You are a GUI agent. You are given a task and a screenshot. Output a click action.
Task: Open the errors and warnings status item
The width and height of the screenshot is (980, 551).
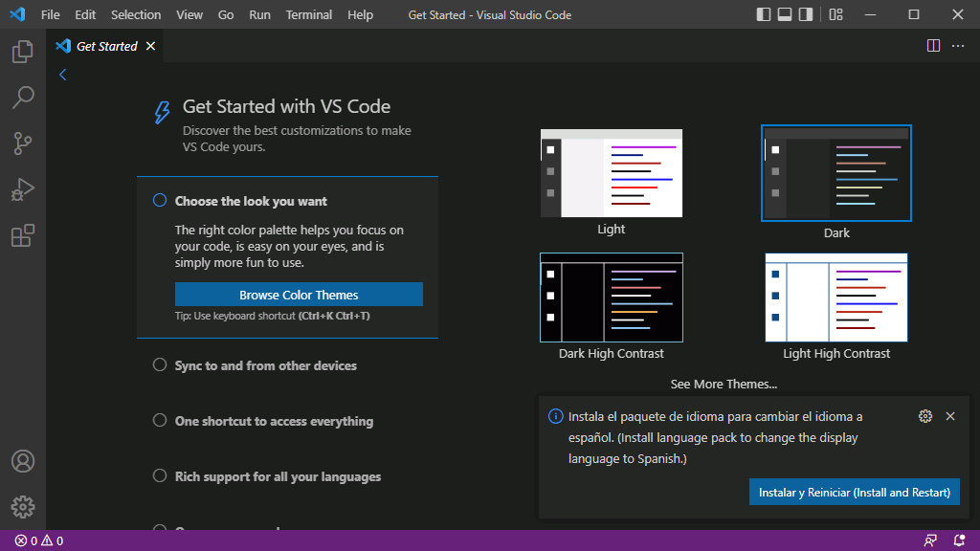(x=38, y=541)
